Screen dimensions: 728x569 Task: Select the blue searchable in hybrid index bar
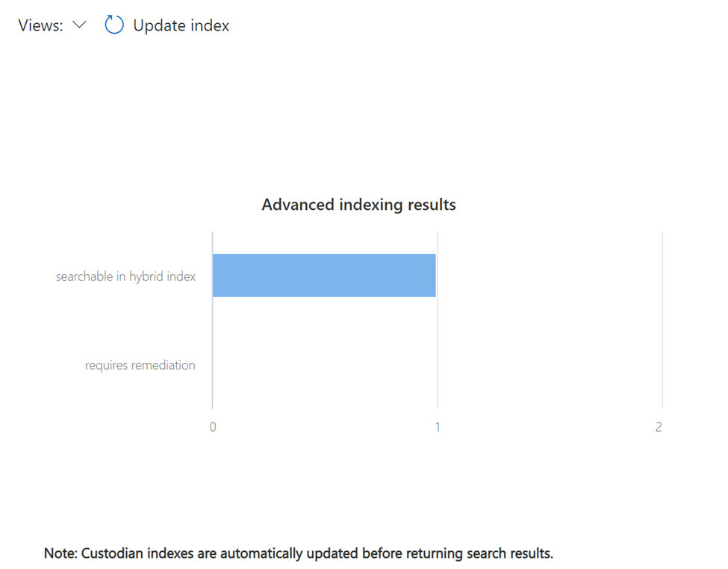click(x=324, y=276)
